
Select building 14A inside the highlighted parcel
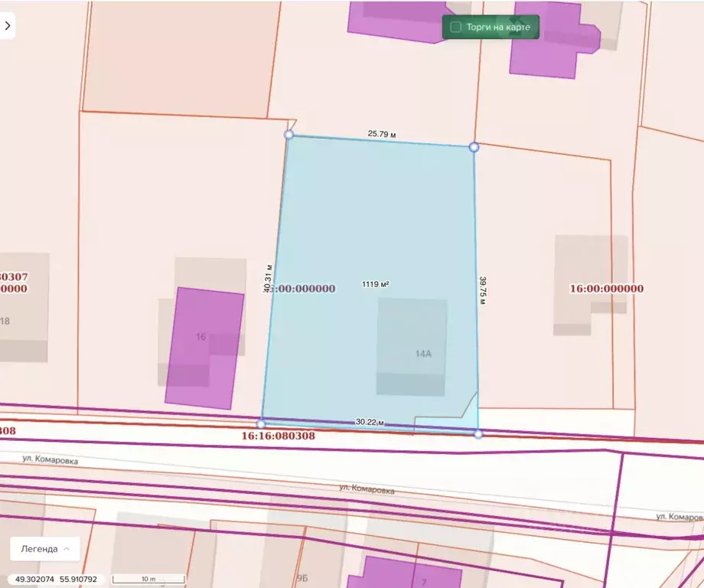412,347
